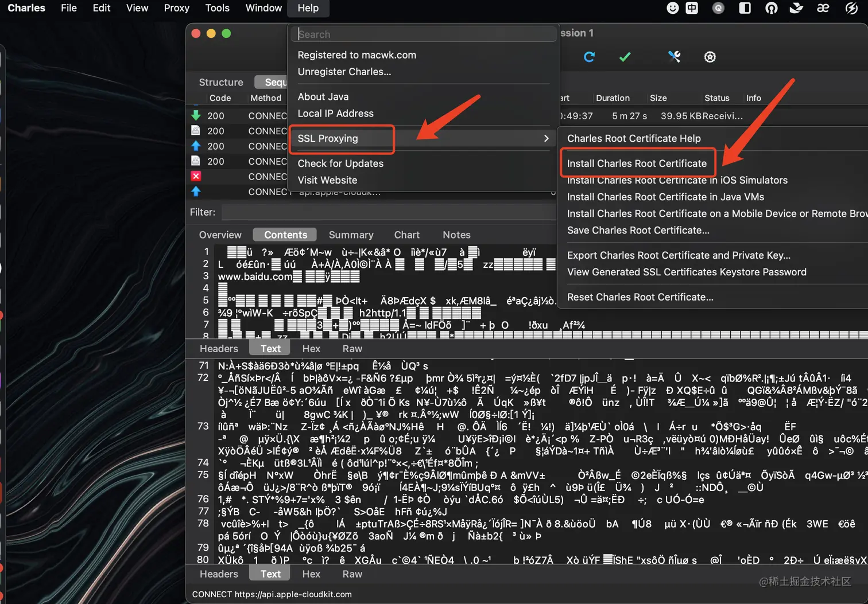Switch to the Sequence tab
The width and height of the screenshot is (868, 604).
(x=272, y=82)
